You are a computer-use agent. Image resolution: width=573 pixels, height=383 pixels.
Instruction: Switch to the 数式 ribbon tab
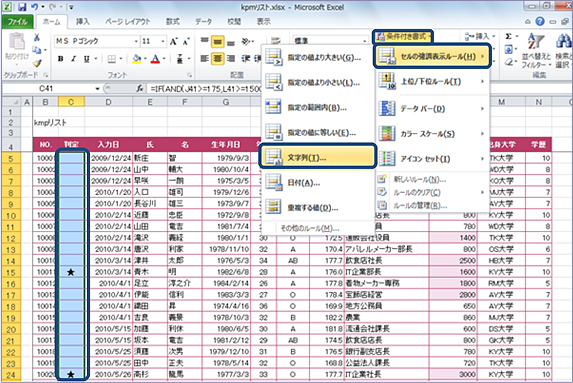click(173, 22)
